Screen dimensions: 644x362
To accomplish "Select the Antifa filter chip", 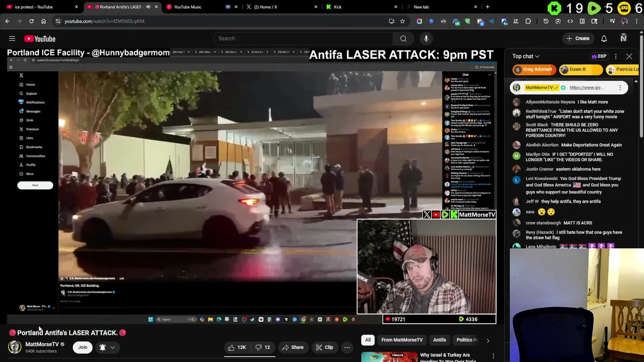I will coord(440,340).
